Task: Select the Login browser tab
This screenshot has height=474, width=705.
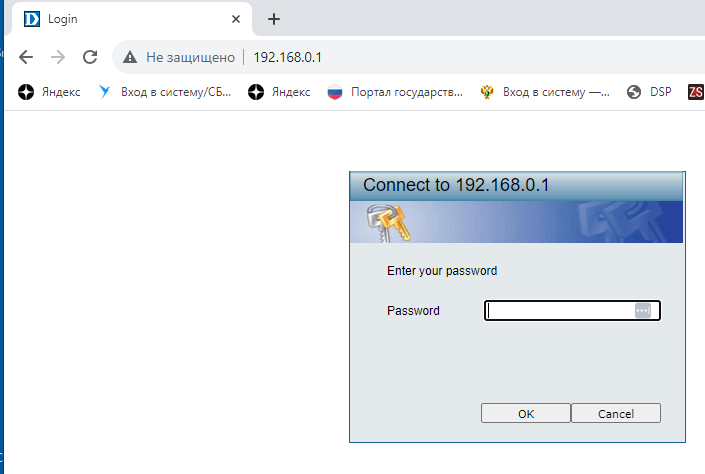Action: click(132, 19)
